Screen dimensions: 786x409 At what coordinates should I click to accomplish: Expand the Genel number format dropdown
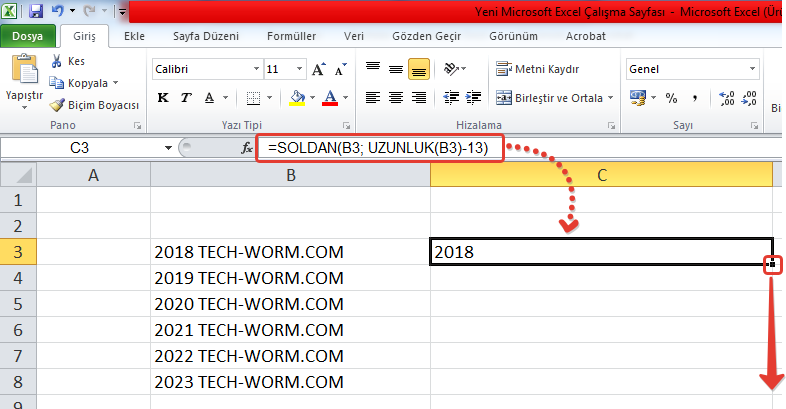[x=750, y=70]
